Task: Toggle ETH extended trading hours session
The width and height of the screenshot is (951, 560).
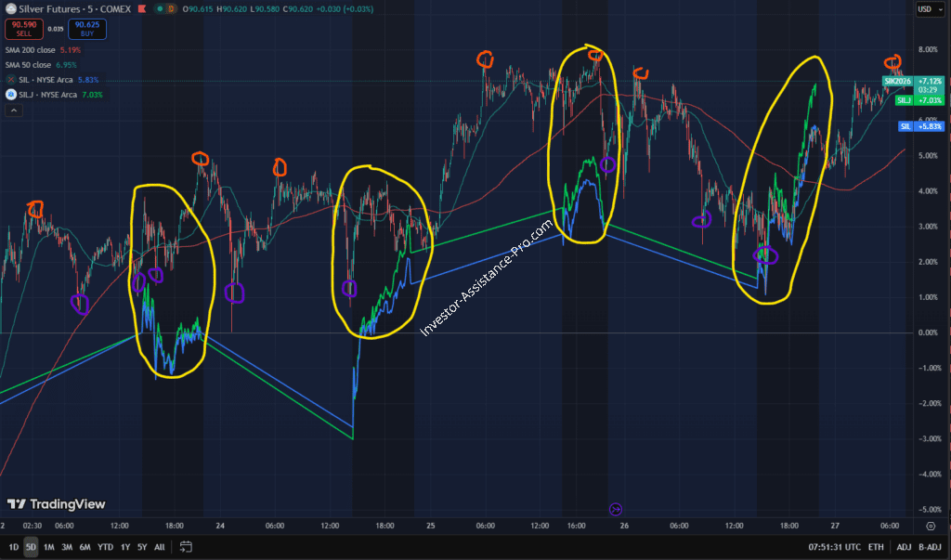Action: click(874, 547)
